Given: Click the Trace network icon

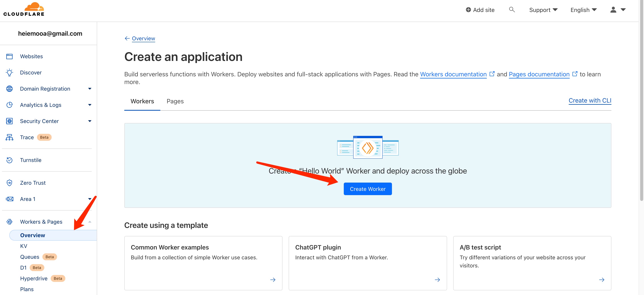Looking at the screenshot, I should point(9,137).
